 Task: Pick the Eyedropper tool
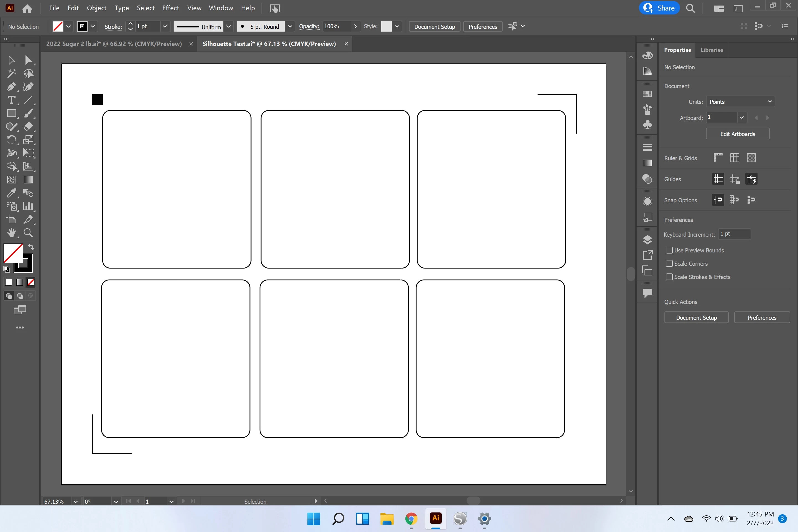11,193
